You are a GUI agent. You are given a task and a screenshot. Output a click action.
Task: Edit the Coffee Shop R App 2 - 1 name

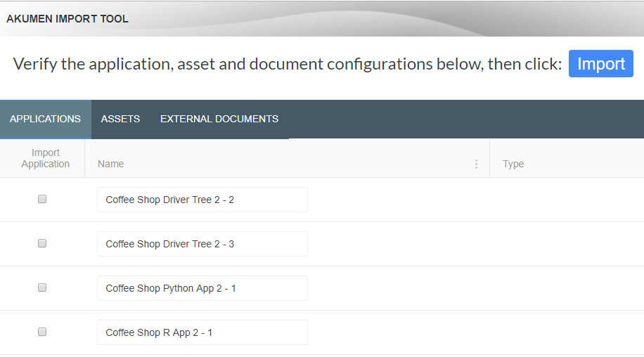[x=202, y=332]
